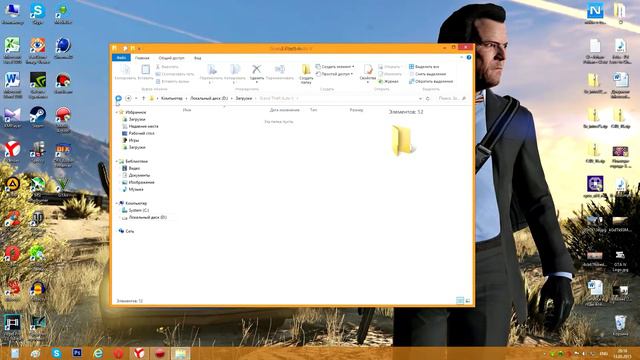Open the address bar history dropdown
Viewport: 640px width, 360px height.
click(x=420, y=98)
